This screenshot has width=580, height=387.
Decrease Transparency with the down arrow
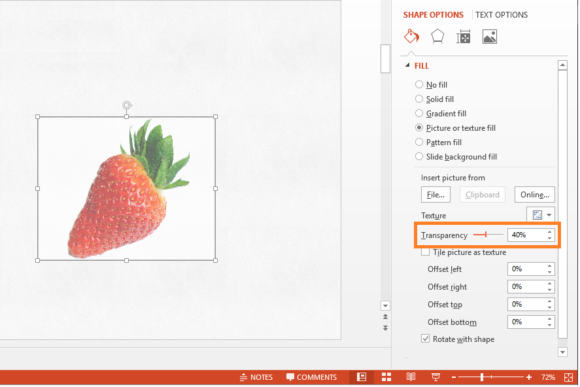point(550,238)
